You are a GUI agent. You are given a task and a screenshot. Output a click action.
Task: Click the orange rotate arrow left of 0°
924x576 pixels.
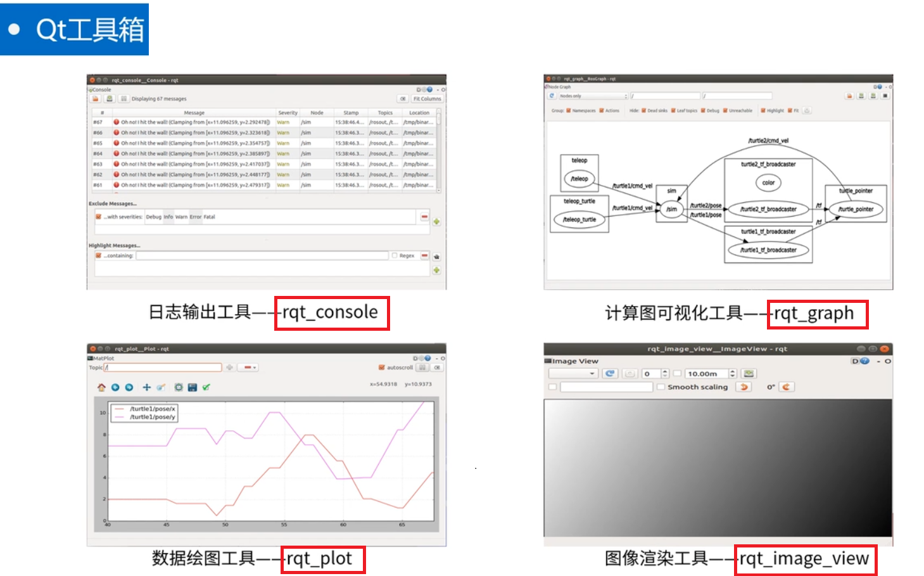(x=744, y=387)
